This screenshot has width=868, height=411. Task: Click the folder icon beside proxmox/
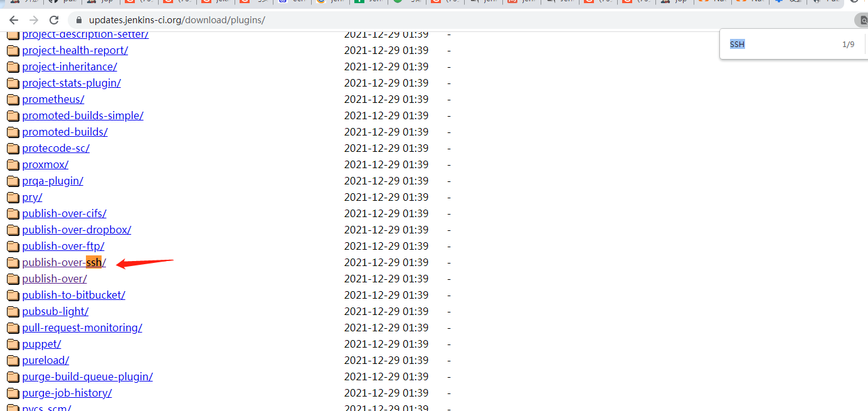click(13, 164)
